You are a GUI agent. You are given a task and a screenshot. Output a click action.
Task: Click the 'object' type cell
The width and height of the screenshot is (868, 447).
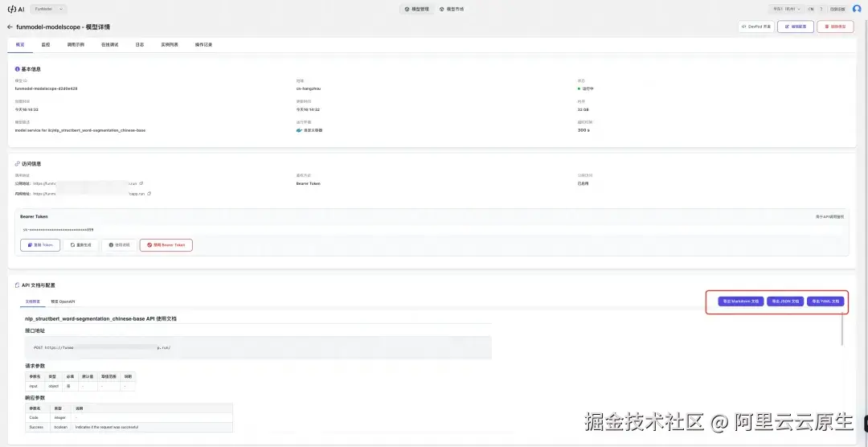[x=54, y=386]
